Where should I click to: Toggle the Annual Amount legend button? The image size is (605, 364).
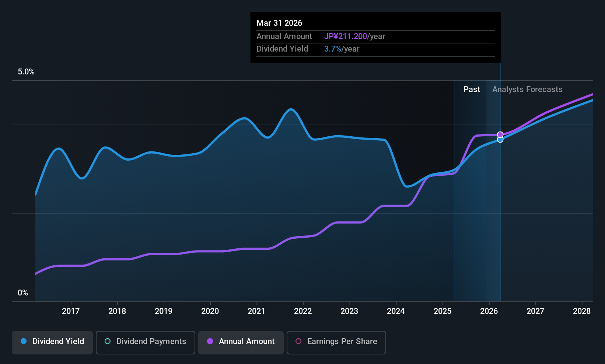click(x=241, y=342)
